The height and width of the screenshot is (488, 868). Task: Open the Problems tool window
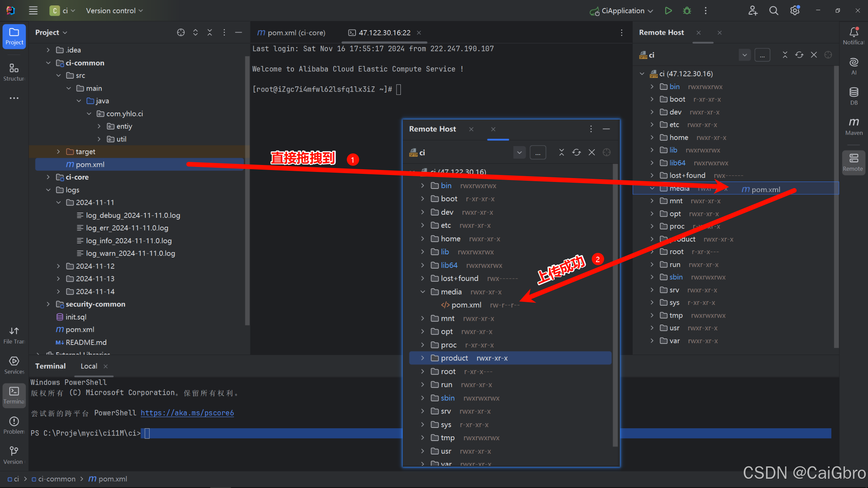click(14, 425)
